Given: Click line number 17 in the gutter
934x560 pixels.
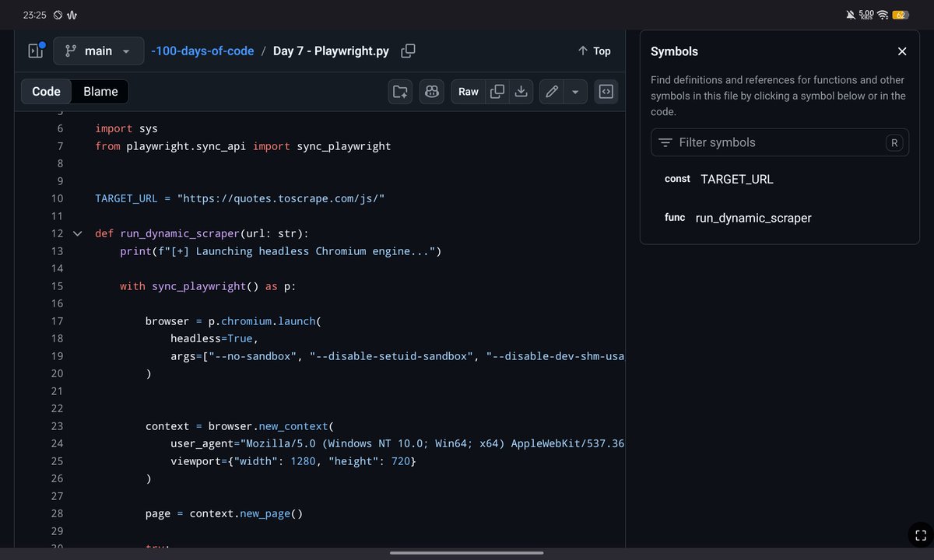Looking at the screenshot, I should click(57, 321).
